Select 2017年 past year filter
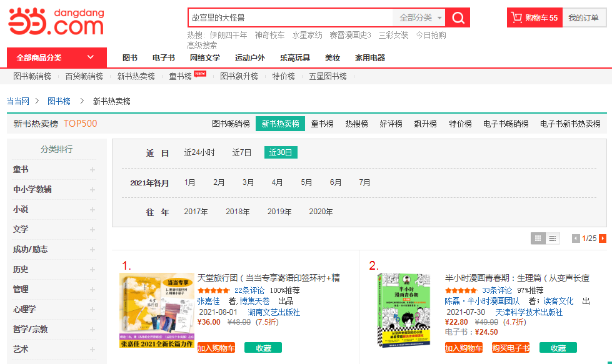The height and width of the screenshot is (364, 612). (x=196, y=212)
